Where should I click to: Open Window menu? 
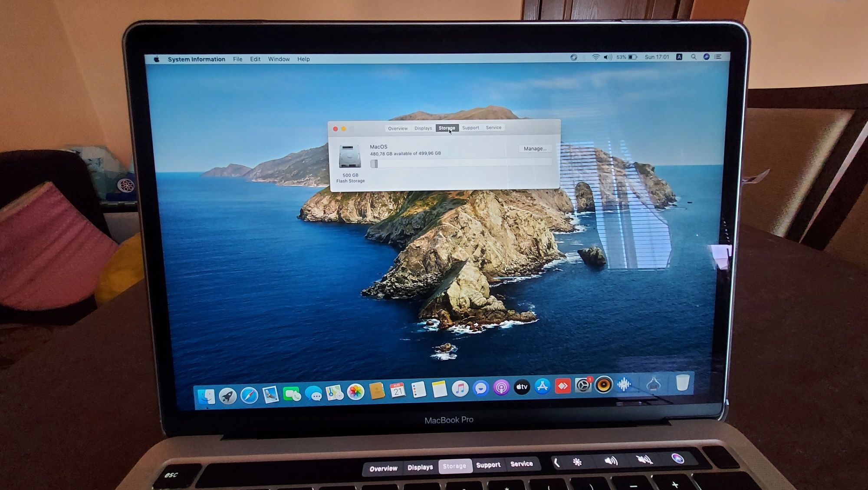pyautogui.click(x=279, y=59)
